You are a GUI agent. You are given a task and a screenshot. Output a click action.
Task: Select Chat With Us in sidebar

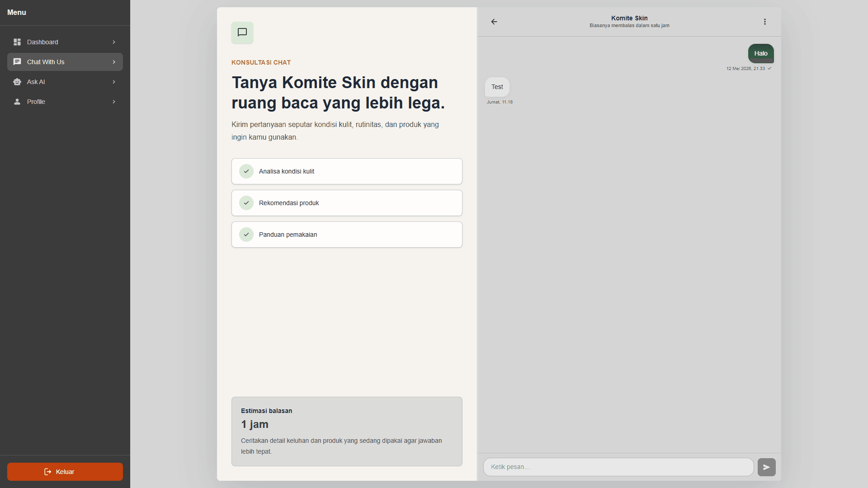coord(65,62)
